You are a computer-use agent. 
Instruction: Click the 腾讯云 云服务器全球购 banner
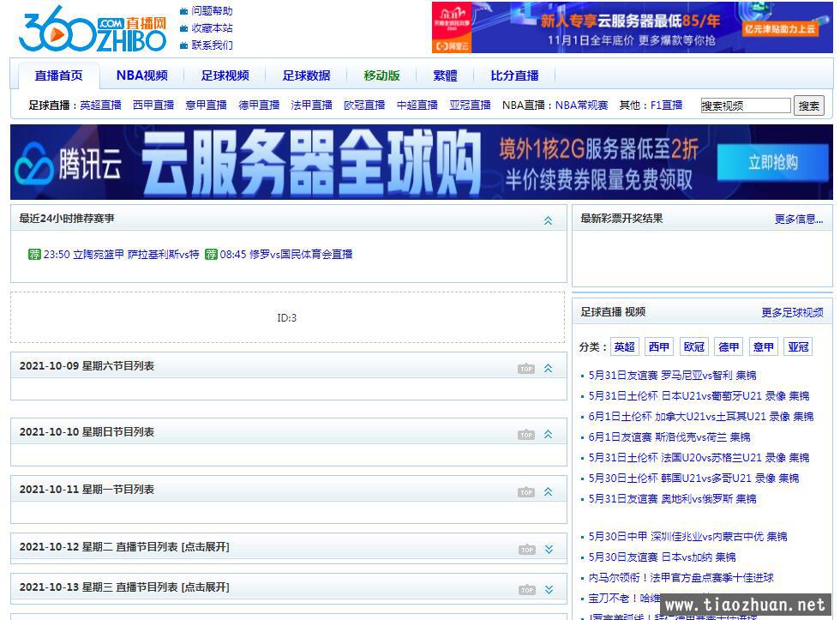click(x=422, y=162)
